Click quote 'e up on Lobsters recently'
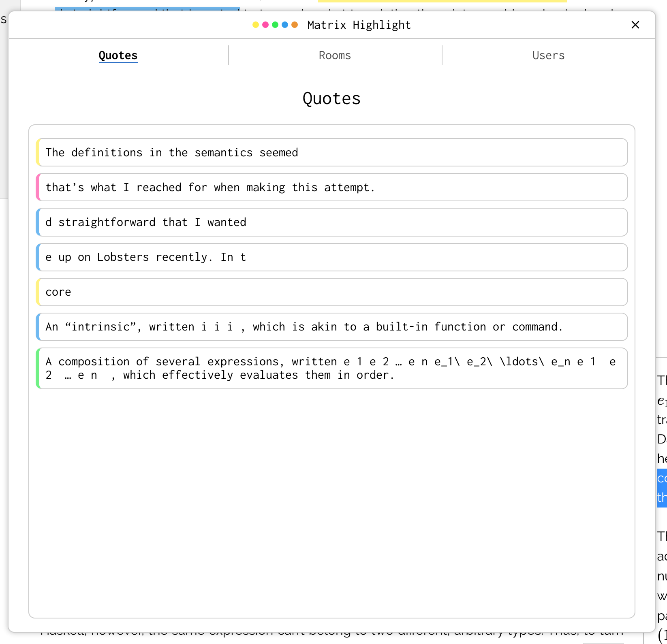The width and height of the screenshot is (667, 644). click(331, 257)
